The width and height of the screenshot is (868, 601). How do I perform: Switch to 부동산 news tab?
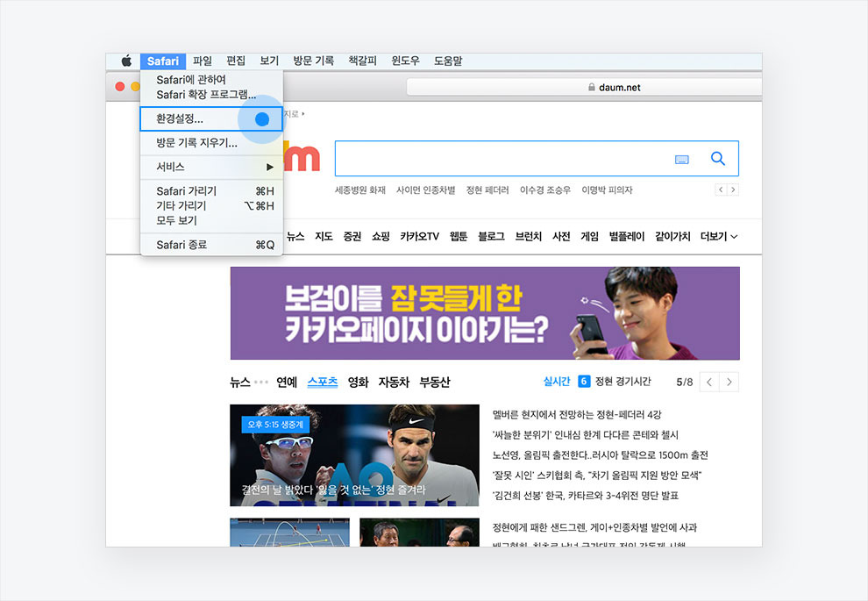(435, 383)
